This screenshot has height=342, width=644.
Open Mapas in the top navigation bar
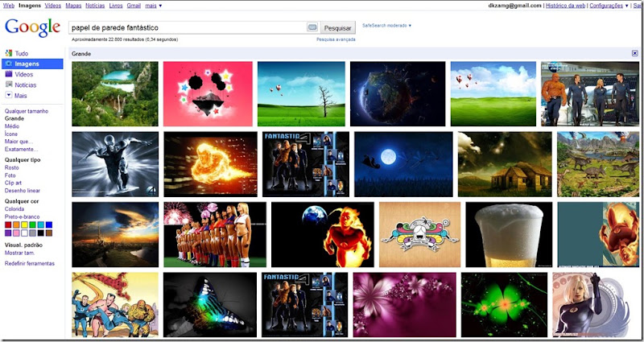73,6
